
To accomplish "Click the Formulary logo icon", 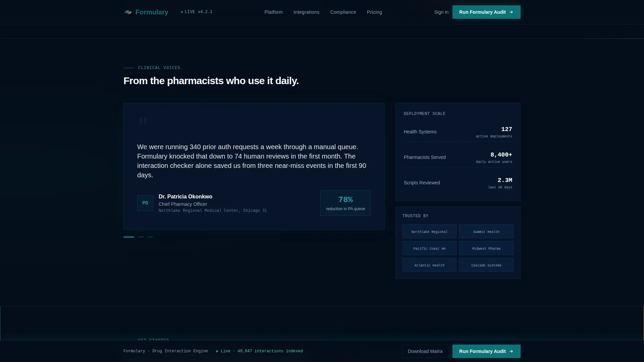I will coord(128,12).
